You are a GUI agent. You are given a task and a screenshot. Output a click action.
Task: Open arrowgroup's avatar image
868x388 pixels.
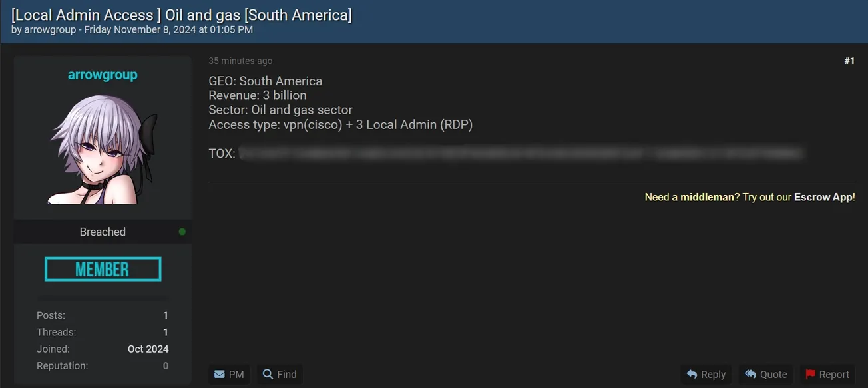coord(103,149)
